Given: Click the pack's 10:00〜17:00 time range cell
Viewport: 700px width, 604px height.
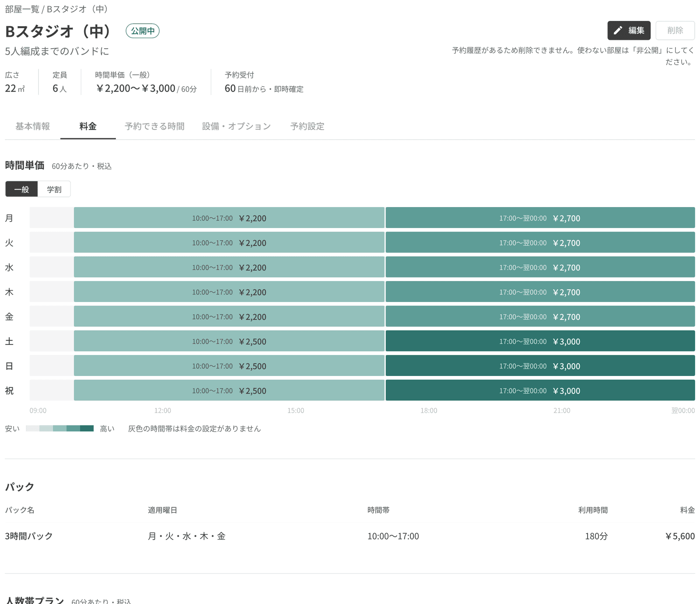Looking at the screenshot, I should [x=393, y=536].
